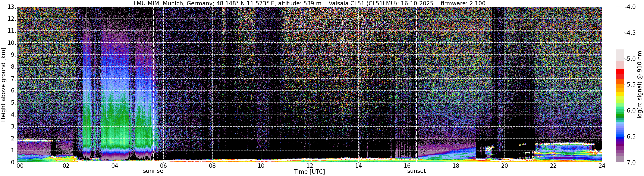Click the "14" tick label on the time axis

point(358,166)
